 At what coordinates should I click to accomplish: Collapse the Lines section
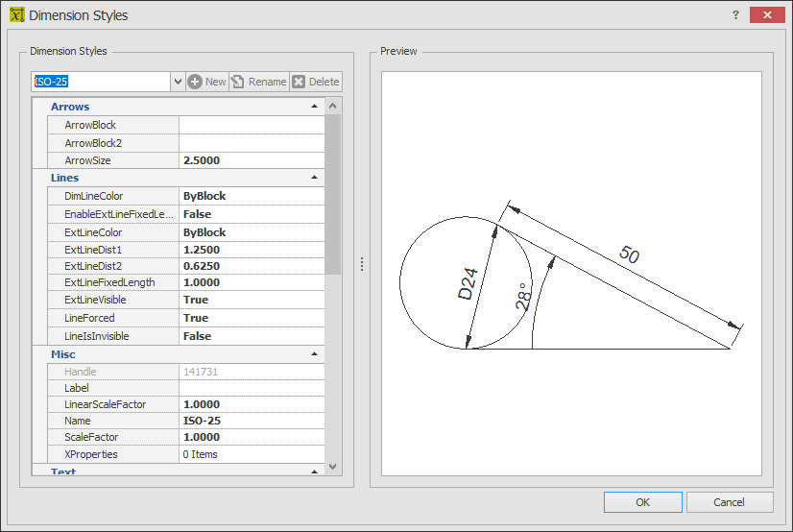click(314, 178)
